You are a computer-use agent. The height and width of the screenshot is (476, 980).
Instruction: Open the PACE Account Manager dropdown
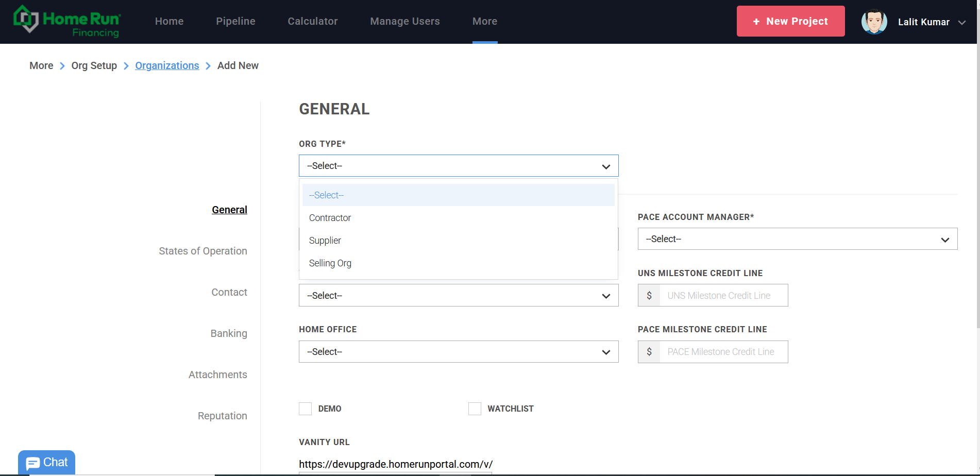coord(797,239)
